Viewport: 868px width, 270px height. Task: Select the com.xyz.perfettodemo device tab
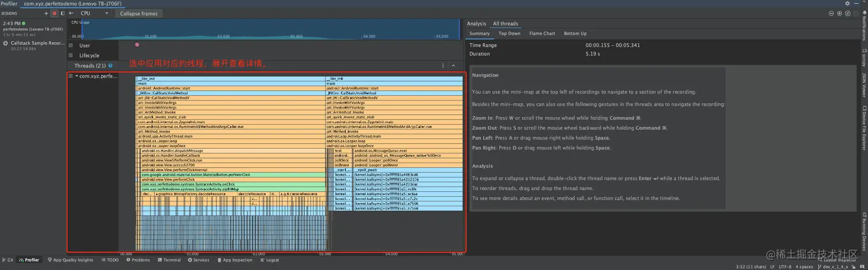(73, 3)
